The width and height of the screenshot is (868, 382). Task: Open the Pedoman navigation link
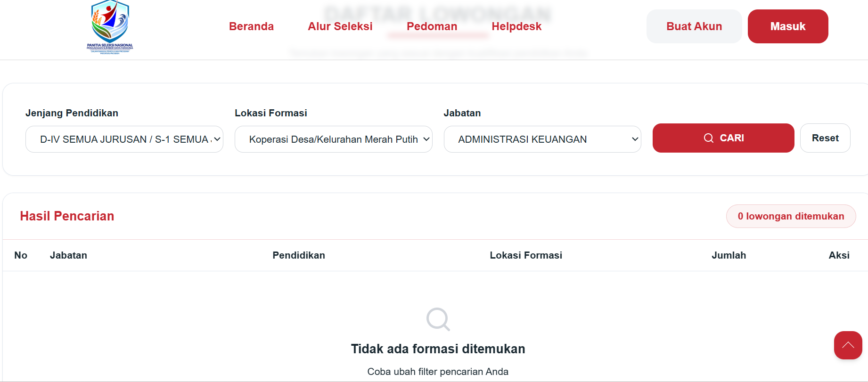[432, 26]
